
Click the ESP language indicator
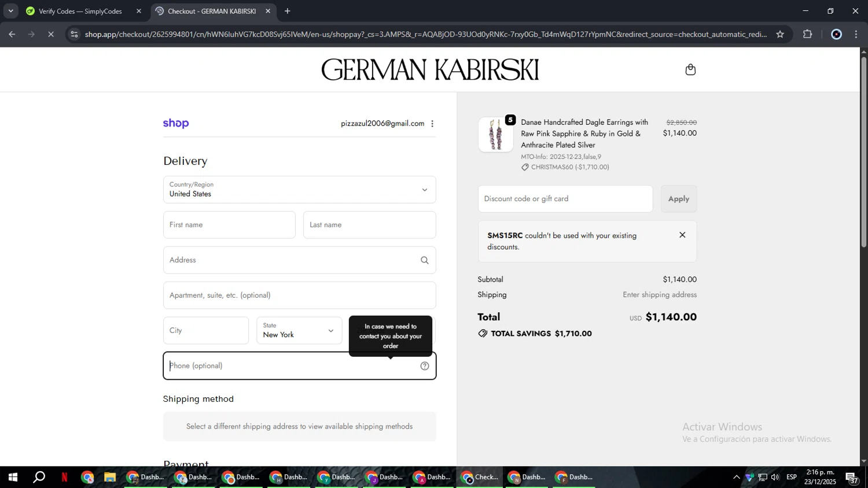792,477
